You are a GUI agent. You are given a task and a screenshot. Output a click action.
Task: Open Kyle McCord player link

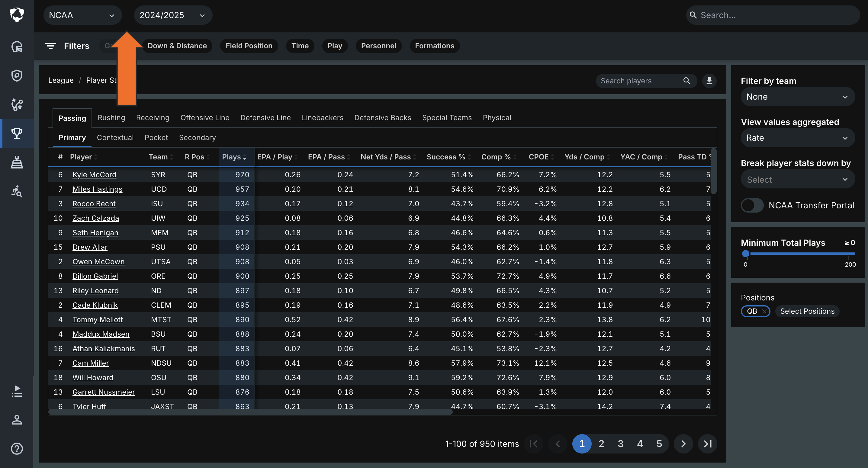pyautogui.click(x=94, y=175)
